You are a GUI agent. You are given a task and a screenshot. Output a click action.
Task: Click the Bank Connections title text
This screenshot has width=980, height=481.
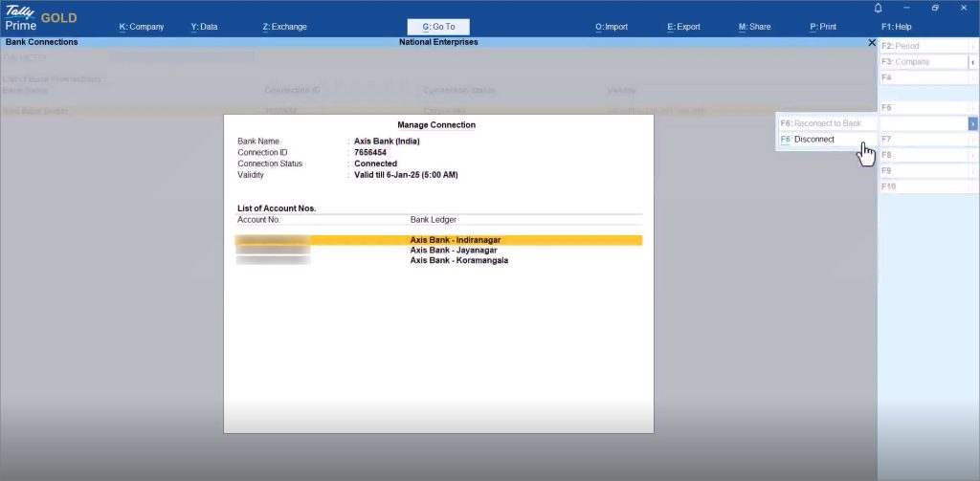[x=42, y=42]
